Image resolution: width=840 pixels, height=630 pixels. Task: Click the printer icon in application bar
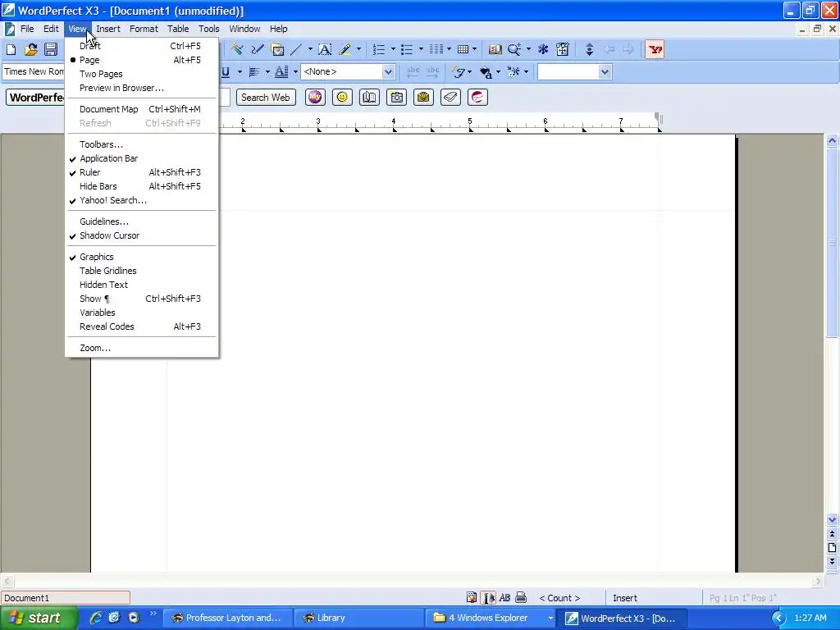[521, 597]
